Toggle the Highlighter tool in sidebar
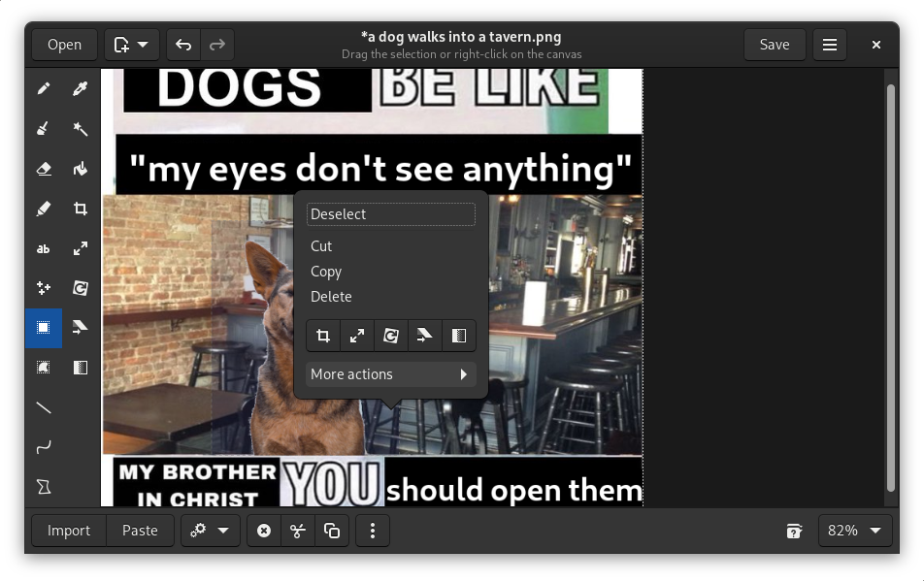 44,209
